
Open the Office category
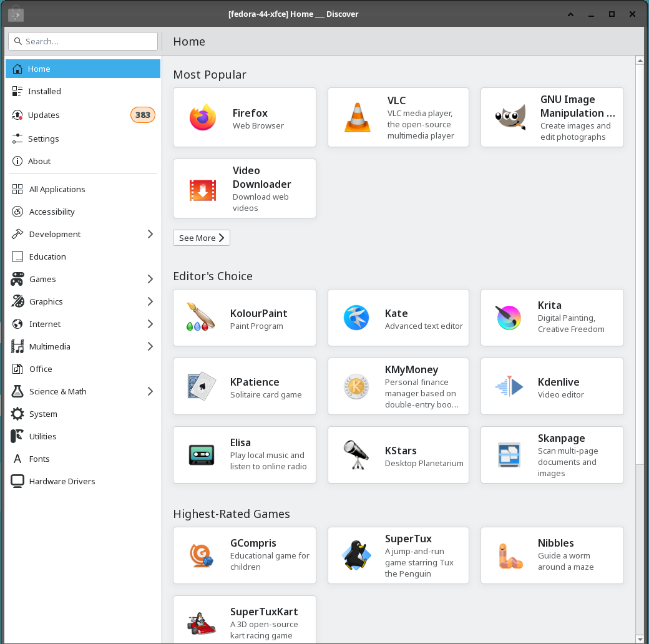coord(83,369)
